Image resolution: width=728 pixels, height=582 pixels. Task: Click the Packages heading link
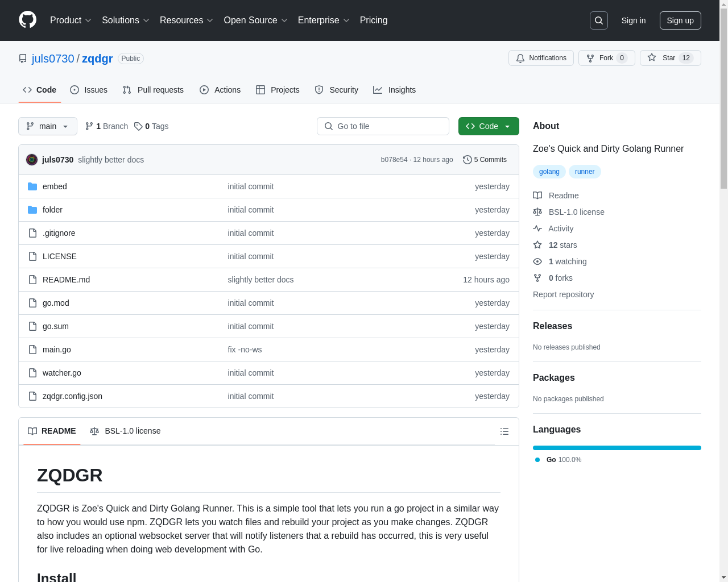[x=553, y=377]
